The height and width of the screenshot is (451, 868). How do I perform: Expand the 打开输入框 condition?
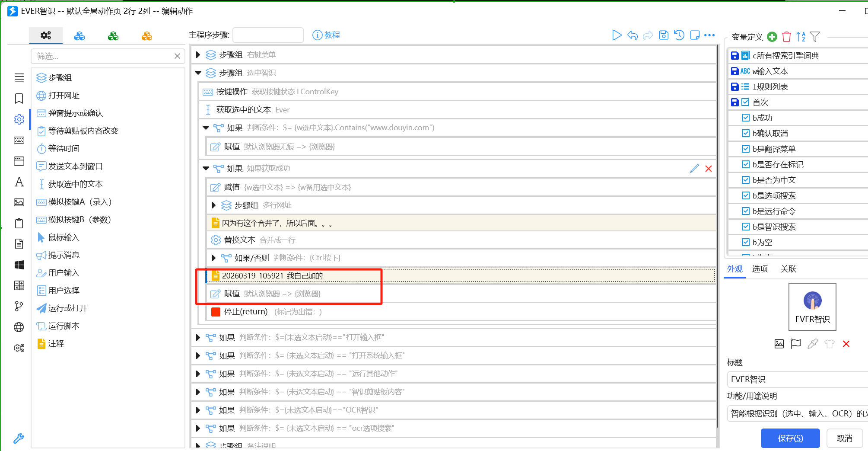tap(198, 338)
